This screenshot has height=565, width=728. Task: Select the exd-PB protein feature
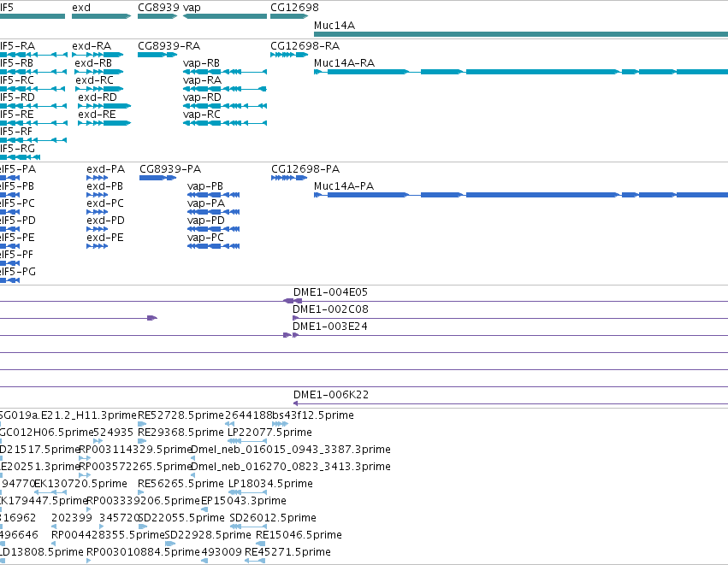pos(97,195)
